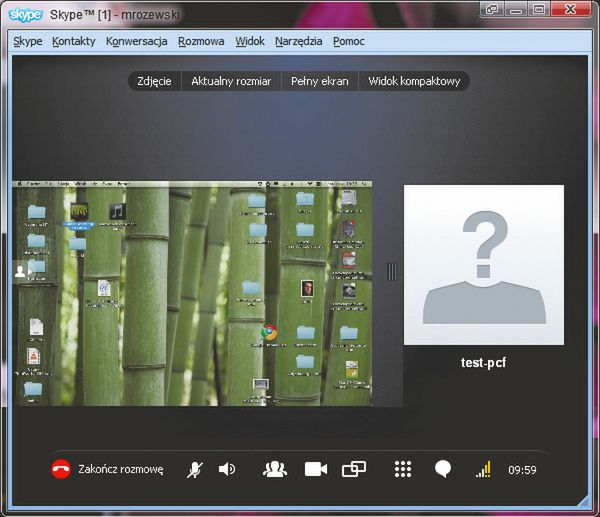The width and height of the screenshot is (600, 517).
Task: Click the Zakończ rozmowę label
Action: tap(121, 469)
